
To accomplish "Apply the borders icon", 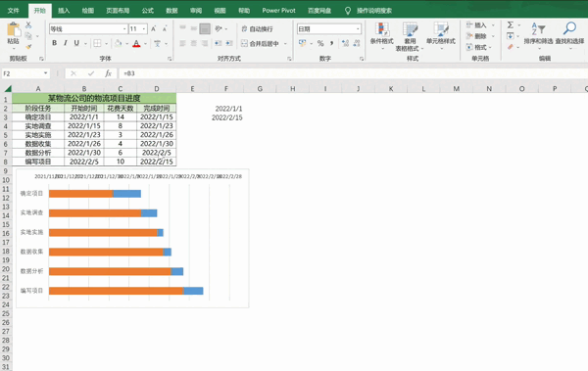I will point(97,43).
